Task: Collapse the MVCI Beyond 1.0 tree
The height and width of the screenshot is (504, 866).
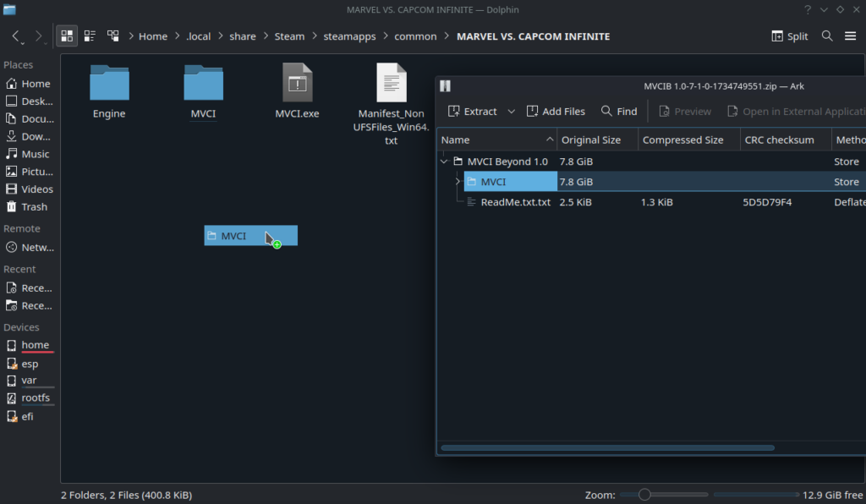Action: (445, 162)
